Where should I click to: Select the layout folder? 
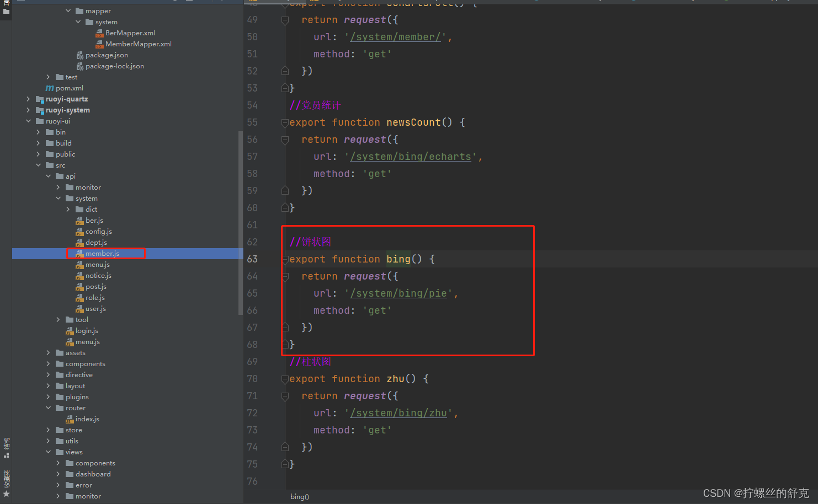75,386
